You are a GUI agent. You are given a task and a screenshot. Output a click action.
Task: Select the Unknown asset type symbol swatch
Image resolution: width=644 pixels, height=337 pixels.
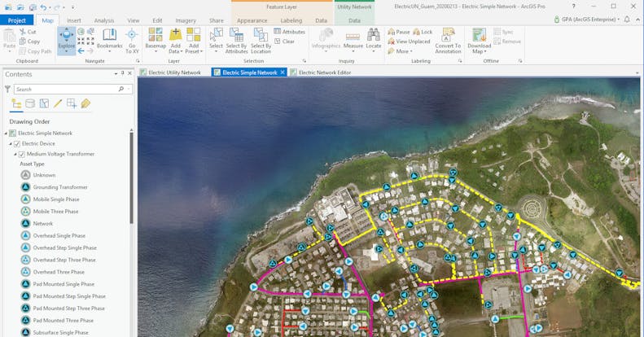(x=25, y=175)
